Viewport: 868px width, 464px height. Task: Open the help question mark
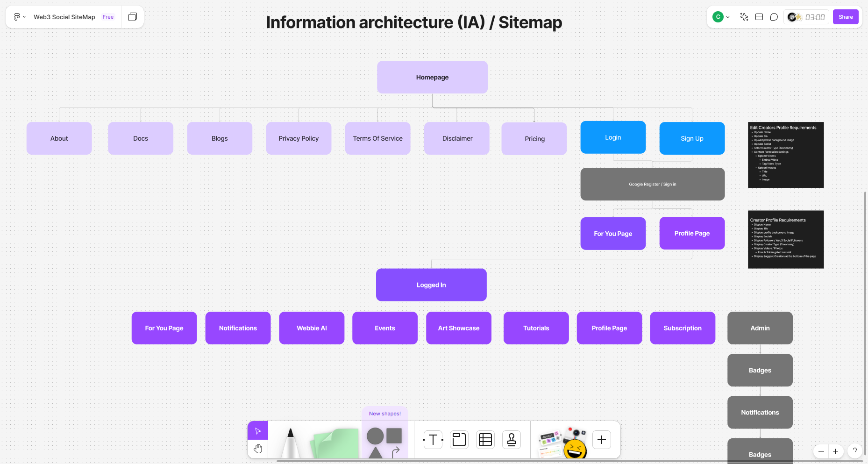tap(855, 451)
